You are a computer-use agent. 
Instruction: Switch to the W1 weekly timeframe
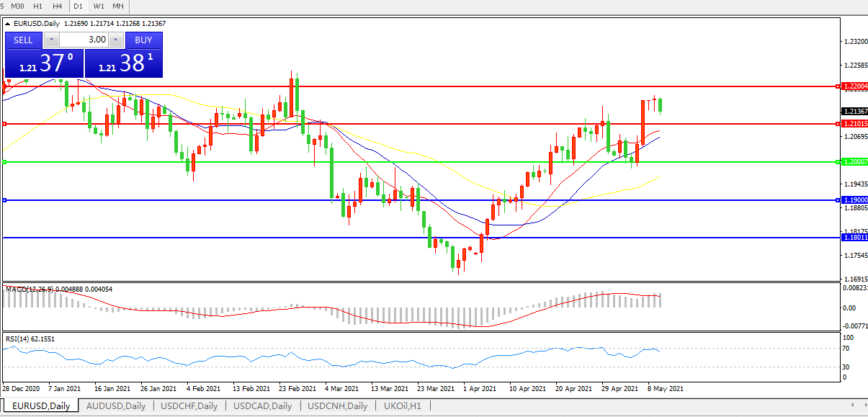pos(99,6)
